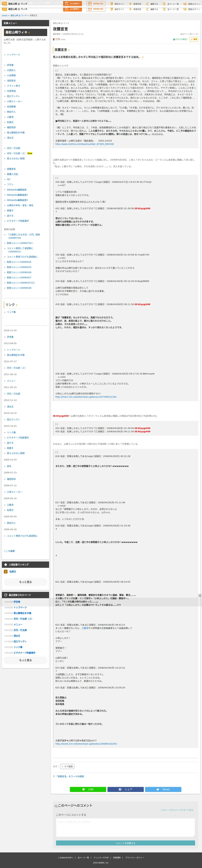Open 柄谷行人 under 2009-05-04 history
Viewport: 202px width, 868px height.
click(11, 523)
